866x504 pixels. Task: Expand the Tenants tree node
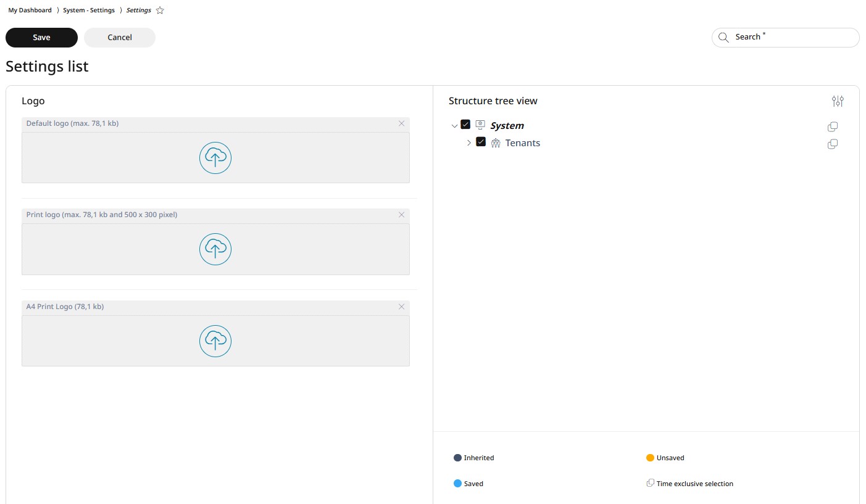(x=469, y=143)
